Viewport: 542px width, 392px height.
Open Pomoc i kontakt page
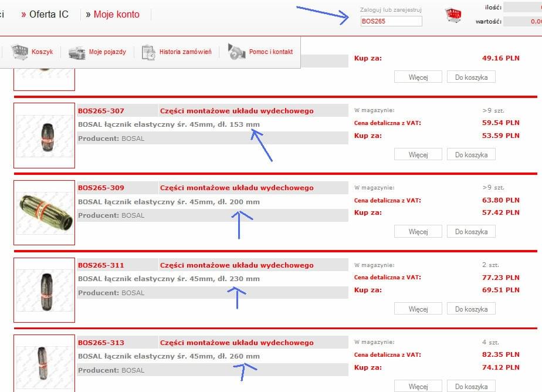click(271, 52)
